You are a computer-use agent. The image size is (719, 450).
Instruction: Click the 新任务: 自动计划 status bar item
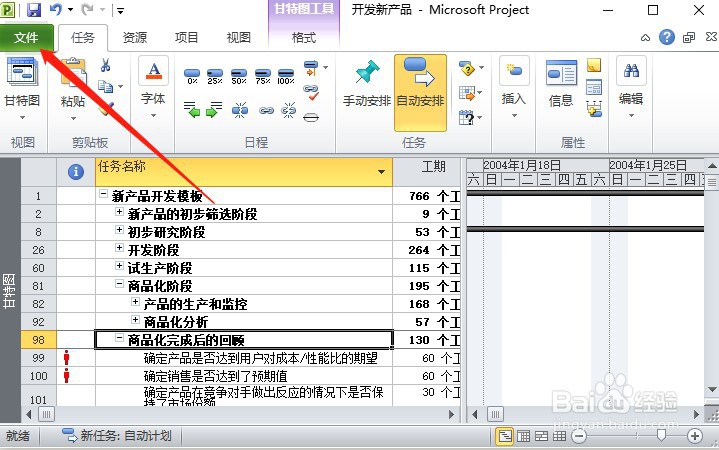click(117, 435)
